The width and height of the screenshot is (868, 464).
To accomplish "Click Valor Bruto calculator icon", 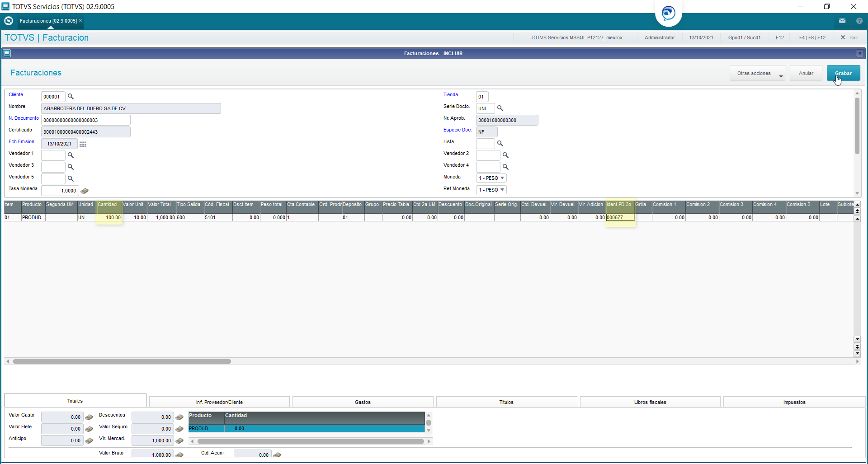I will point(179,455).
